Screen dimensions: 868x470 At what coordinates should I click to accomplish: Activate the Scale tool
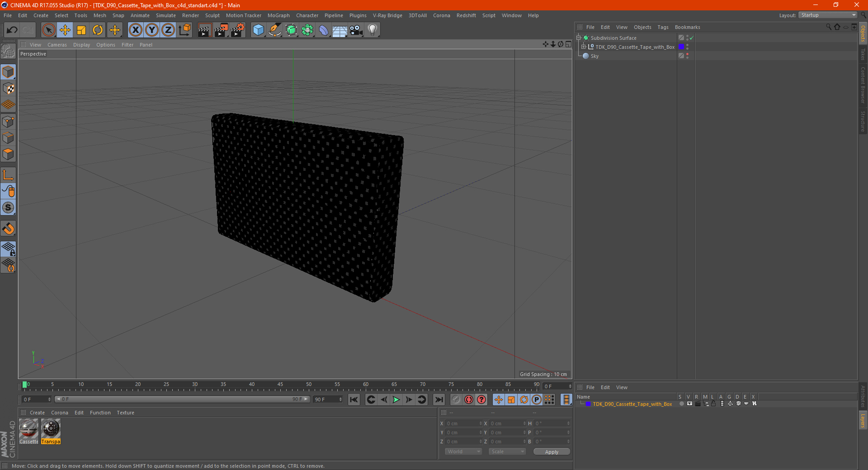point(81,30)
